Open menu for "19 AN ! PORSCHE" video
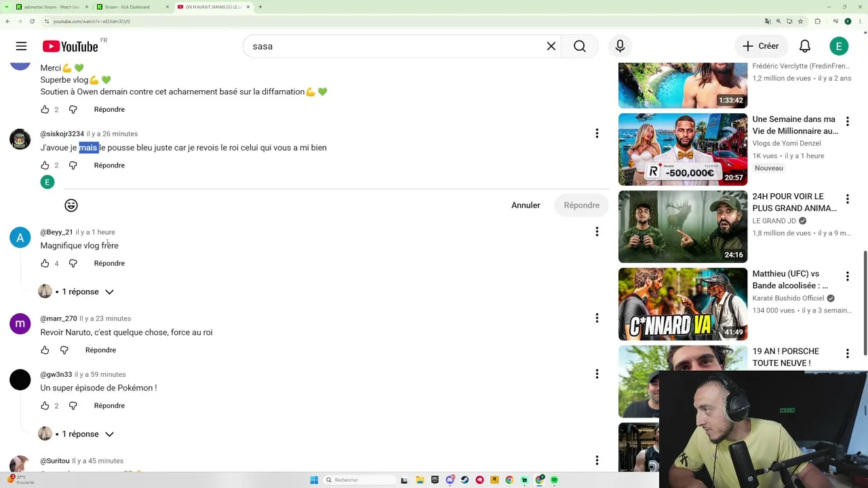 tap(847, 354)
